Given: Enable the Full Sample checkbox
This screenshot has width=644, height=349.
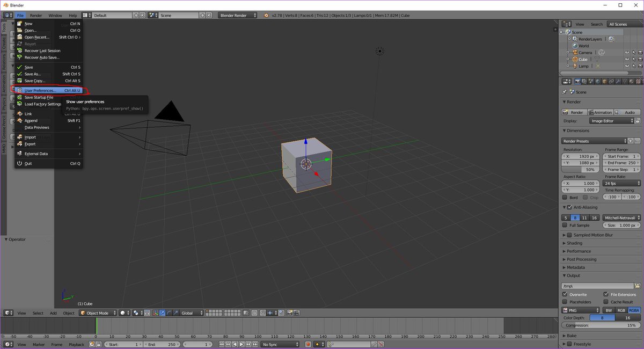Looking at the screenshot, I should point(565,225).
